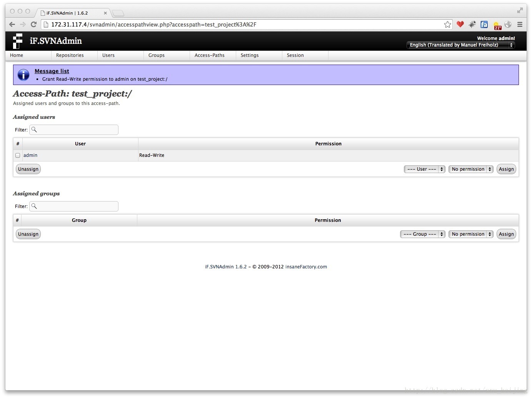Click the 'Access-Path: test_project:/' heading

click(x=72, y=93)
